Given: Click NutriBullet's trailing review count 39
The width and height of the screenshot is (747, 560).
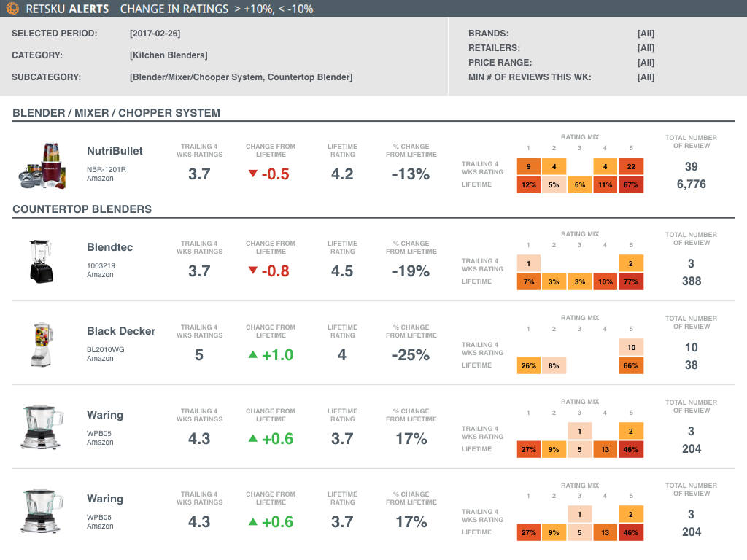Looking at the screenshot, I should click(692, 167).
